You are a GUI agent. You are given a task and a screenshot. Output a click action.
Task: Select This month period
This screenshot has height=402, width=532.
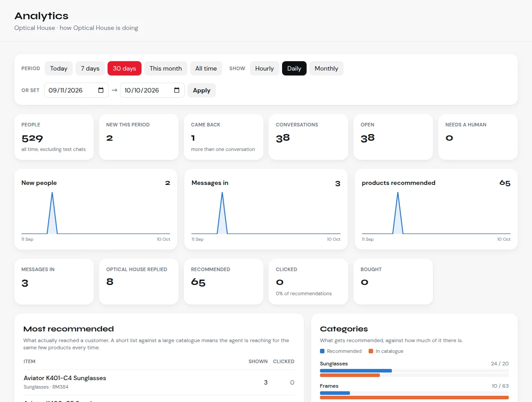[166, 68]
